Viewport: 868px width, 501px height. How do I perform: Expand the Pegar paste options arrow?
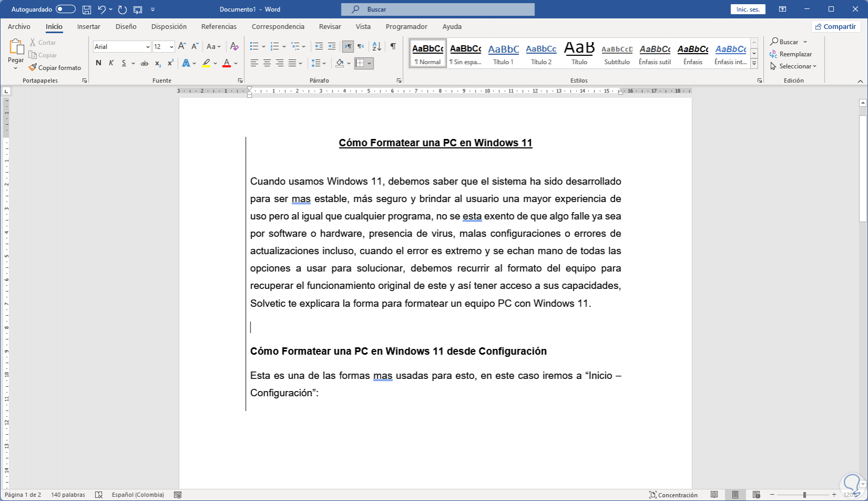coord(16,68)
